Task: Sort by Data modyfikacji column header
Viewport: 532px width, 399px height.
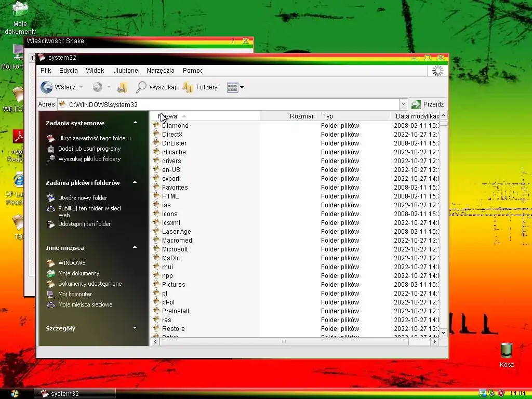Action: [x=415, y=116]
